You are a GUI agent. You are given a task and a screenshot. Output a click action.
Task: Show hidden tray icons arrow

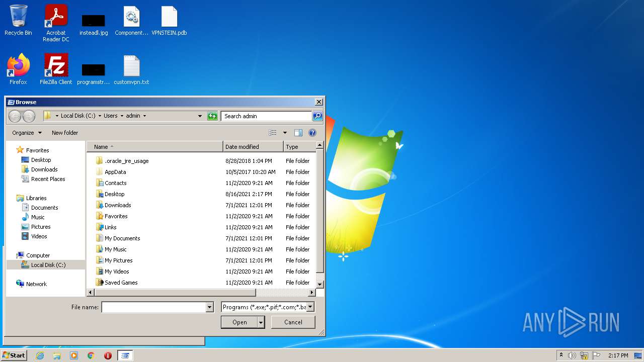[x=561, y=355]
